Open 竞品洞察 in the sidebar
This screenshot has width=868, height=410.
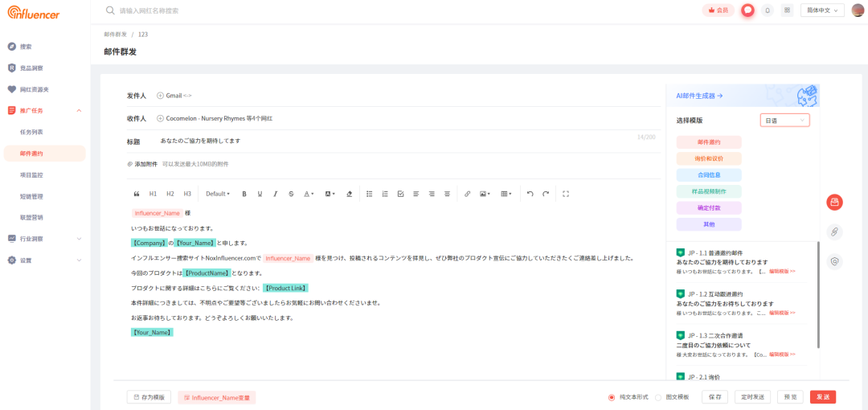(31, 68)
